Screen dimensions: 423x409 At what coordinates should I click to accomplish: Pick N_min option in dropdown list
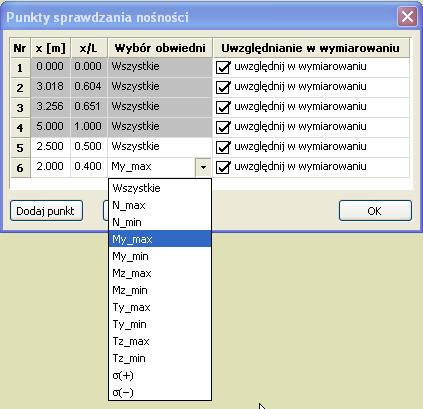(x=160, y=222)
